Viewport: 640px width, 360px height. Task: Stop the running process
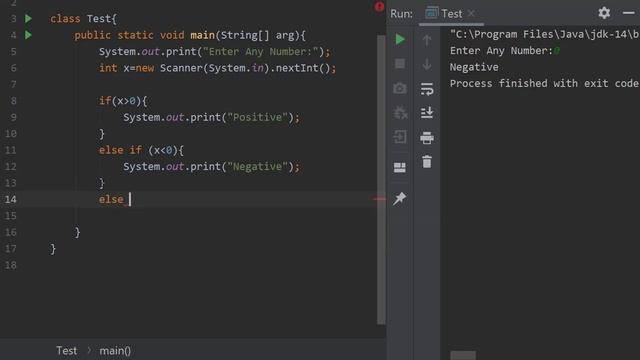point(400,64)
